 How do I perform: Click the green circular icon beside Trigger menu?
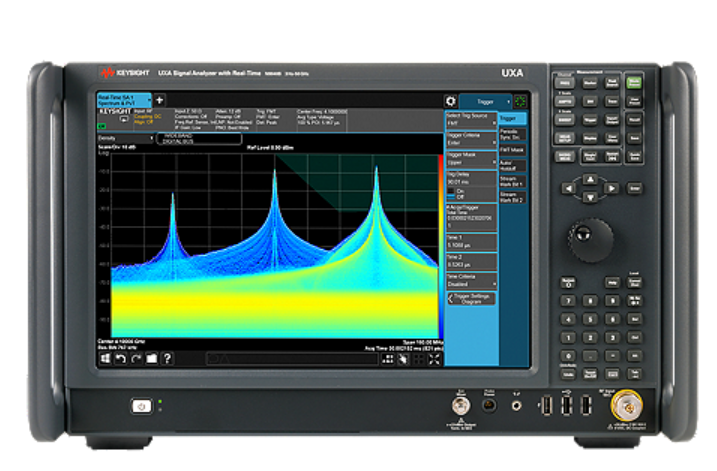tap(520, 101)
